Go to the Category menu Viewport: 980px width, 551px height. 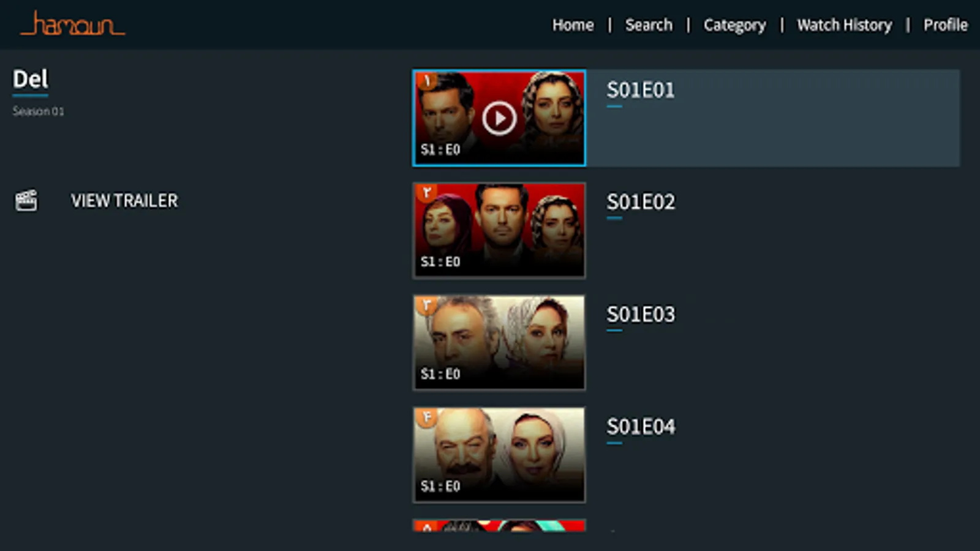(734, 26)
